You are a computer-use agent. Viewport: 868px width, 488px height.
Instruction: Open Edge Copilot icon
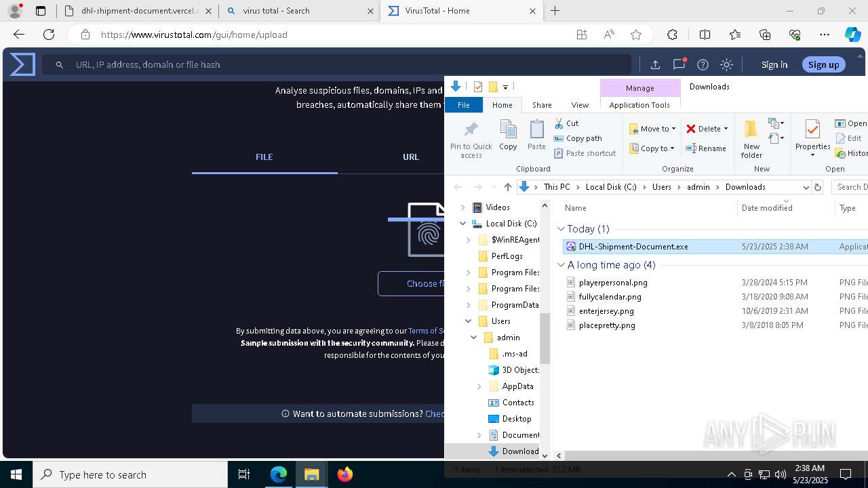(x=852, y=35)
